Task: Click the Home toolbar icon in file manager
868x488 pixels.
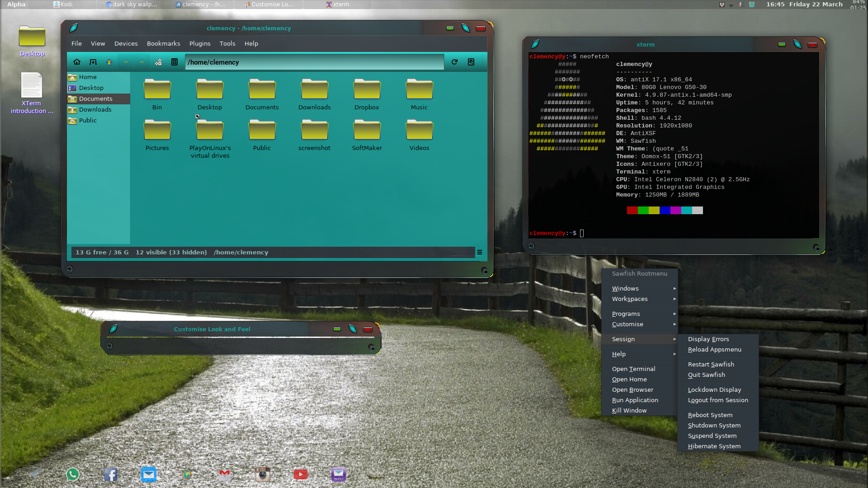Action: [77, 62]
